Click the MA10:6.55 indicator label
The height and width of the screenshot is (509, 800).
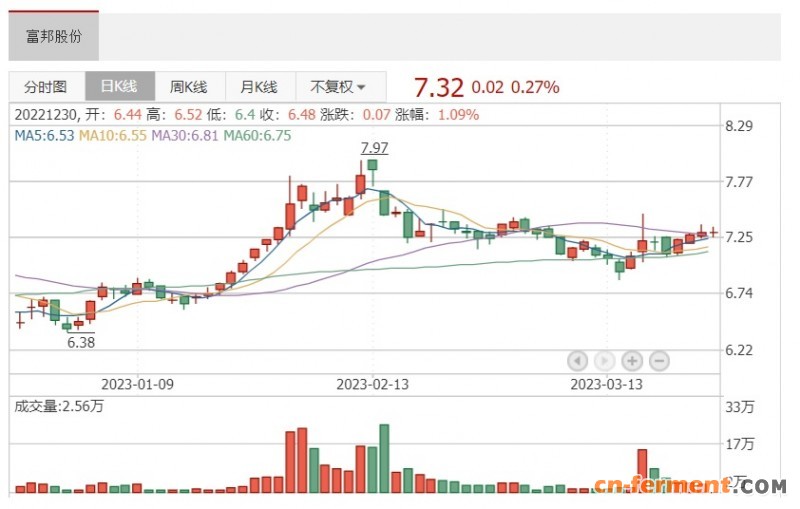(x=113, y=135)
